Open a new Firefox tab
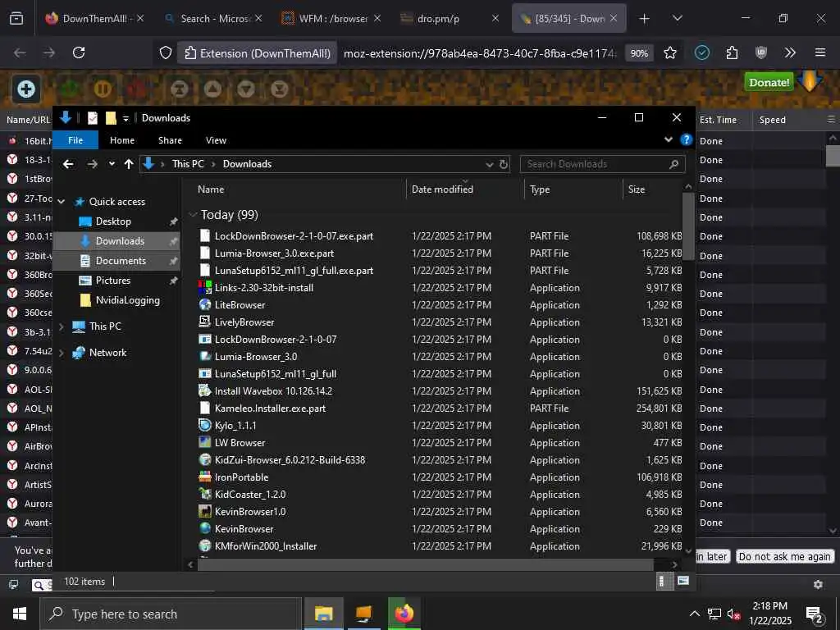840x630 pixels. click(x=645, y=19)
